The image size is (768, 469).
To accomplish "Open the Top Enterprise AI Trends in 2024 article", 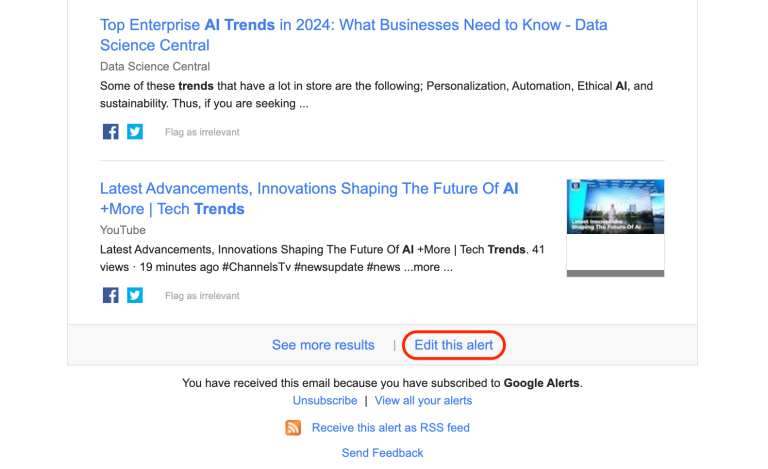I will point(354,35).
